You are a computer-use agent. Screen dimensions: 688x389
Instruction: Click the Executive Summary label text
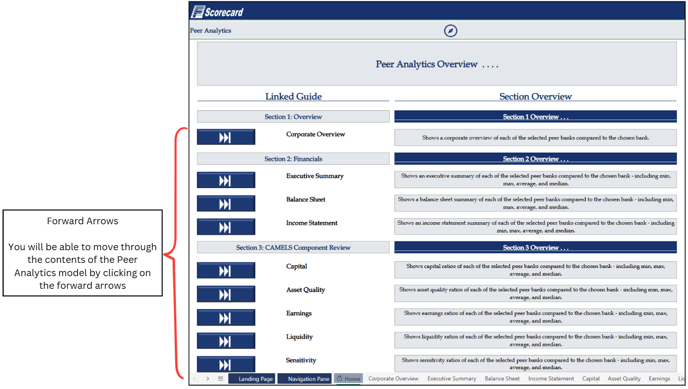[315, 176]
